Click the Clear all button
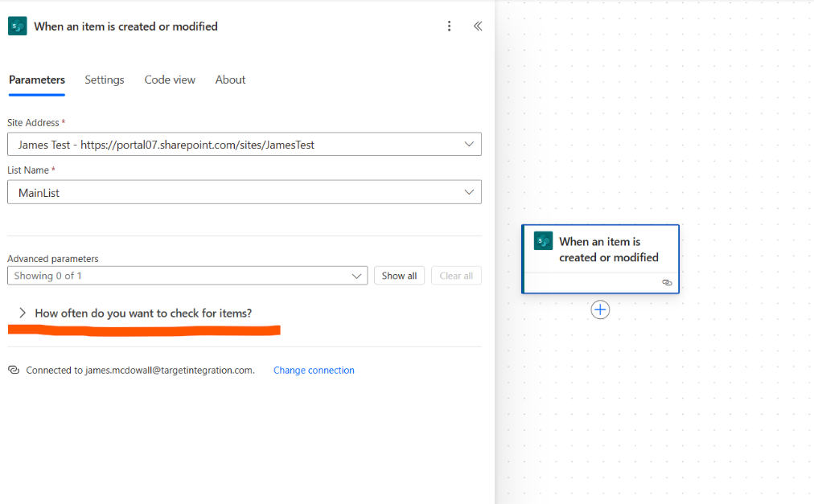Viewport: 814px width, 504px height. pos(456,276)
